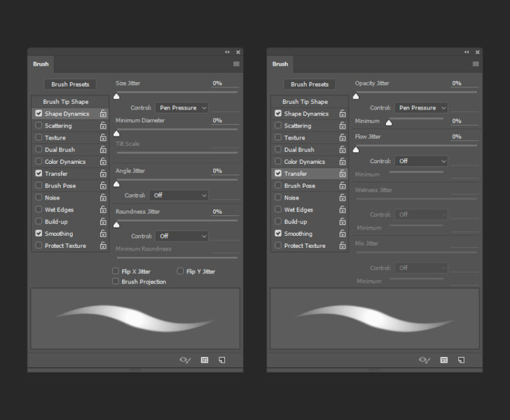
Task: Click lock icon beside Wet Edges in left panel
Action: tap(103, 210)
